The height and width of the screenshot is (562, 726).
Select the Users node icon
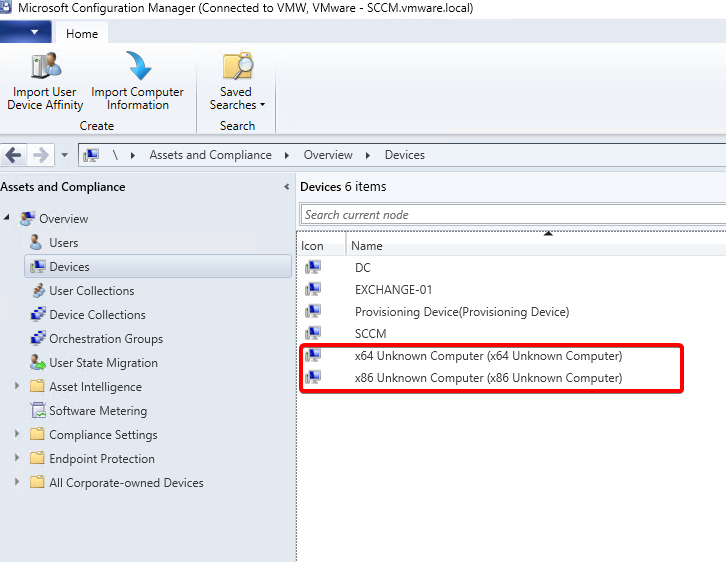point(37,243)
